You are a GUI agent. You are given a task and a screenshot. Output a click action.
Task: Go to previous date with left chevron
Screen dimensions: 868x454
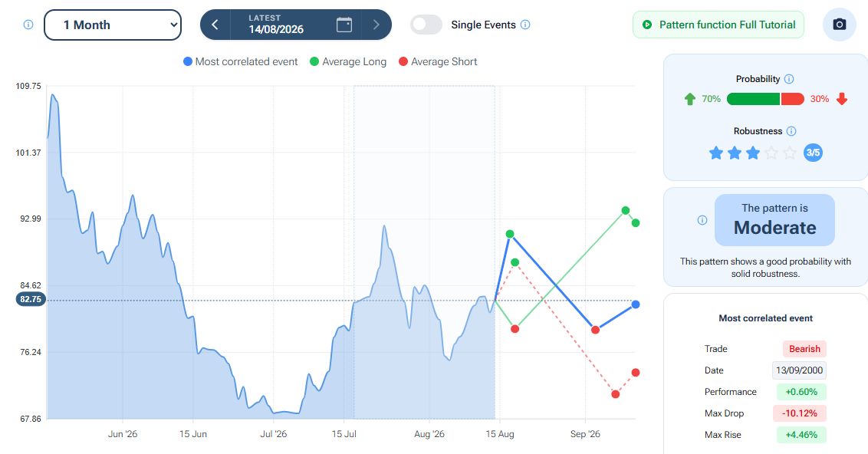click(215, 25)
